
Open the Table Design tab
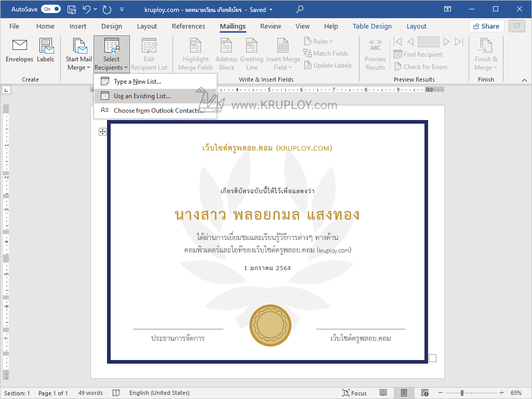click(372, 26)
